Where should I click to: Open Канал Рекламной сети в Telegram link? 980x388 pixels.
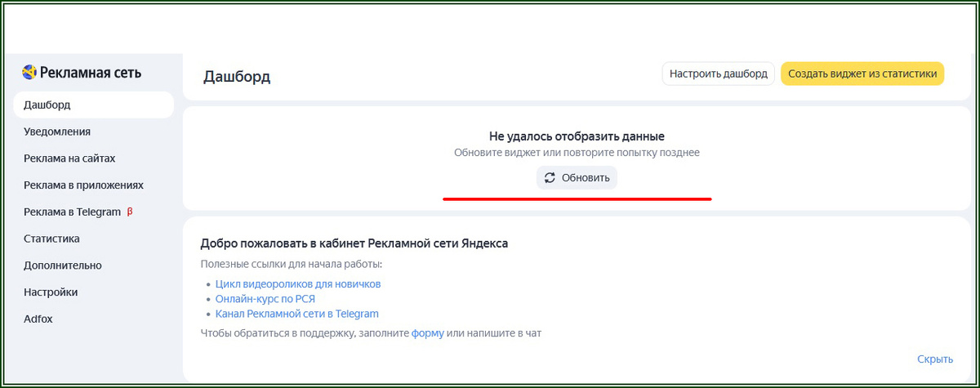pos(297,314)
